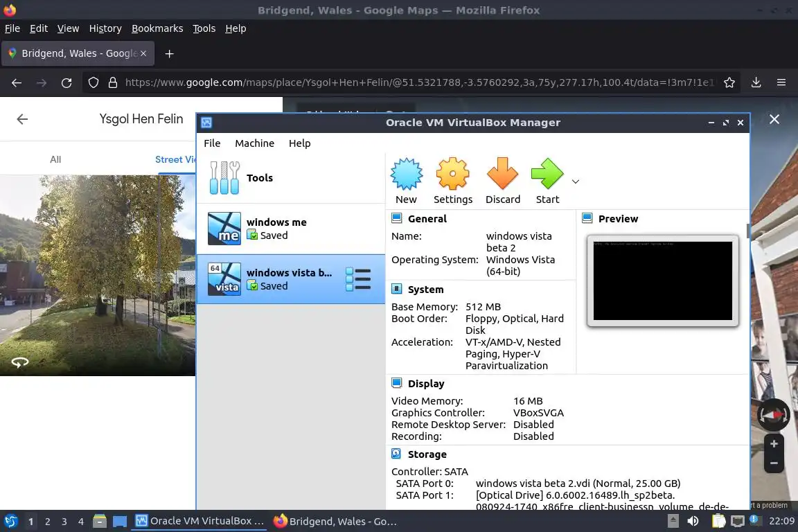Select the Tools item in VirtualBox sidebar
Screen dimensions: 798x532
[291, 177]
